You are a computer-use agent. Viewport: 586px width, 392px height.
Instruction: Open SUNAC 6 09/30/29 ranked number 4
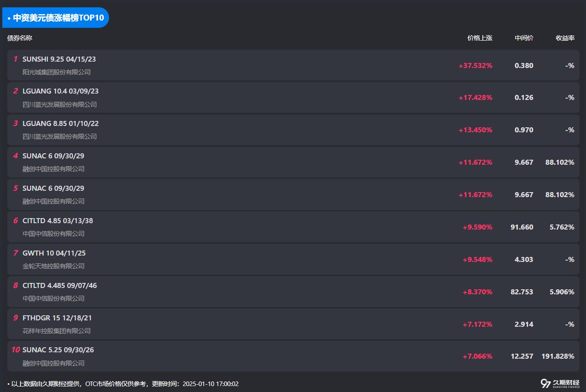(x=53, y=156)
